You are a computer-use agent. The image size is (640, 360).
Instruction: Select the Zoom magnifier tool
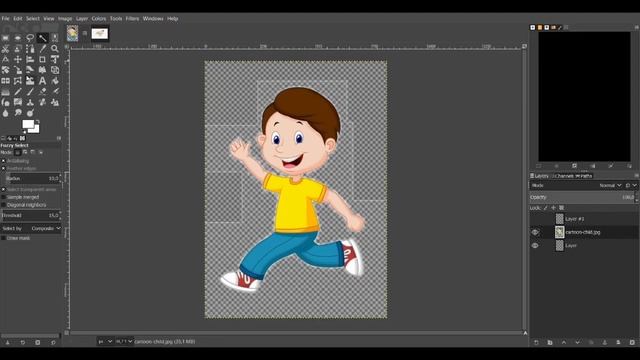(x=55, y=49)
